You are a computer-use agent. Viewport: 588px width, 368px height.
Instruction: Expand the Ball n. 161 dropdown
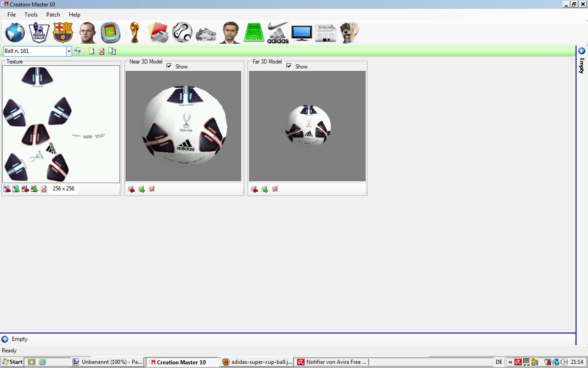click(x=69, y=51)
